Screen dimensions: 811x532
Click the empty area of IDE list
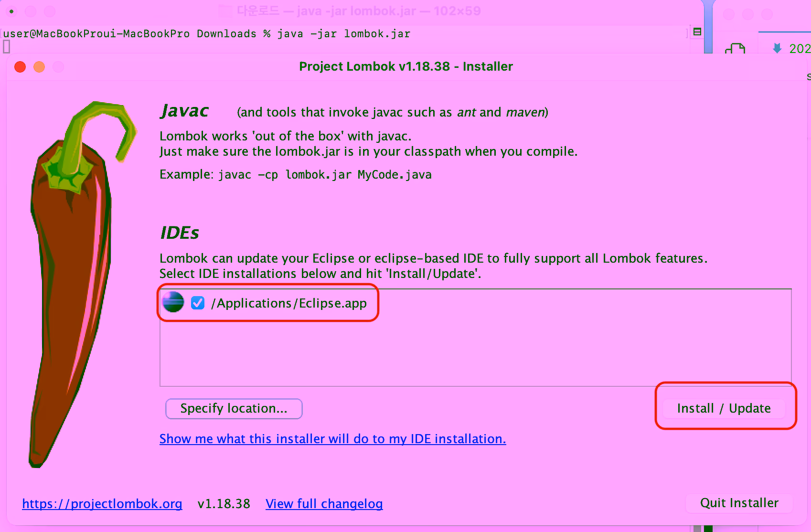click(x=475, y=353)
